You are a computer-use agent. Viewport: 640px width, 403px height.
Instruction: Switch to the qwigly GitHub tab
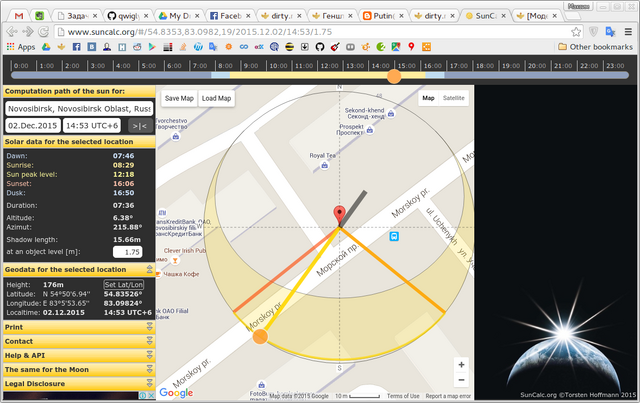click(128, 16)
